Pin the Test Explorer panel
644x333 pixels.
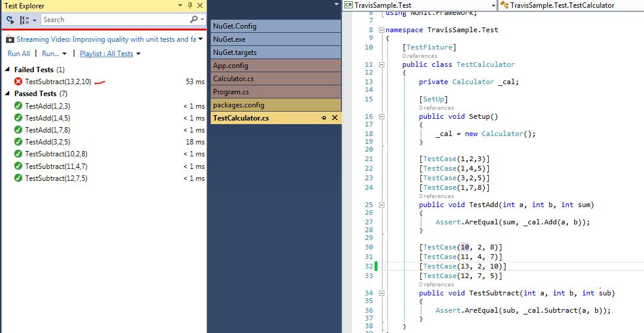[190, 5]
